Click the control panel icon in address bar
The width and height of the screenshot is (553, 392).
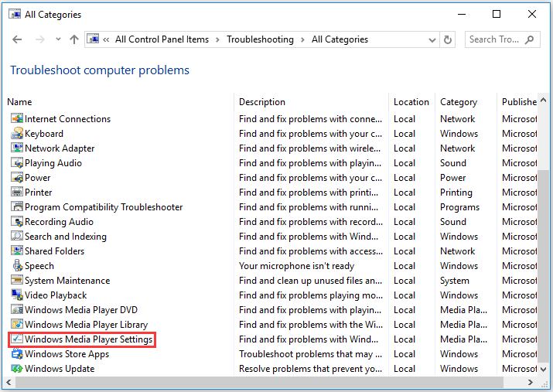click(x=93, y=39)
